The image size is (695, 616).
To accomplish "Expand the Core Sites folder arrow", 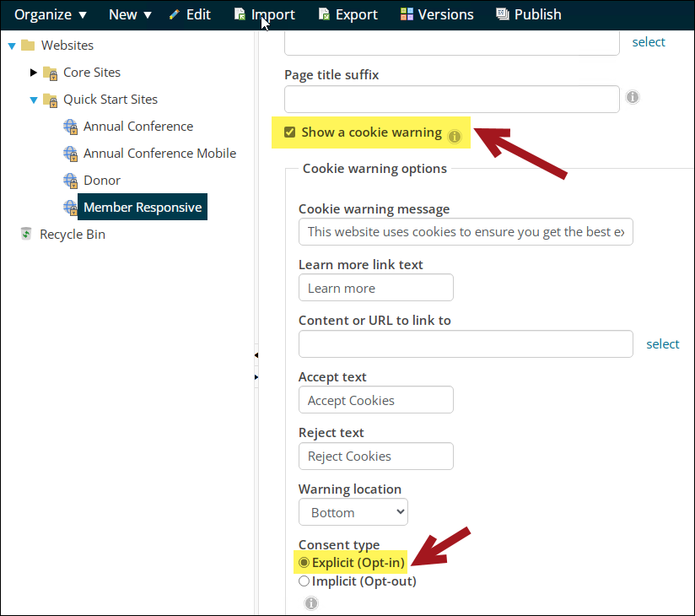I will [x=33, y=73].
